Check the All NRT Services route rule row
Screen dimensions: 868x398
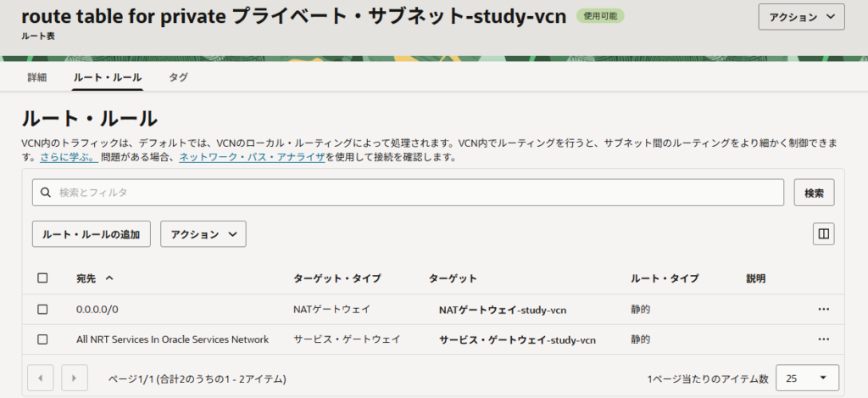pos(43,339)
